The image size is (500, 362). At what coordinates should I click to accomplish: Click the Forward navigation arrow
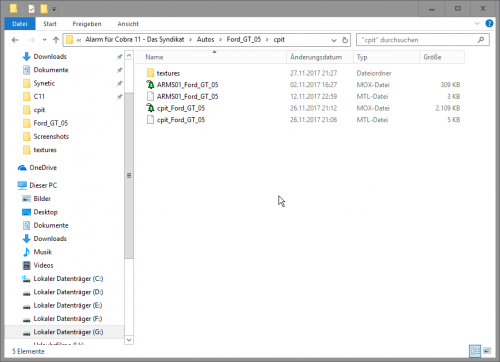point(31,40)
